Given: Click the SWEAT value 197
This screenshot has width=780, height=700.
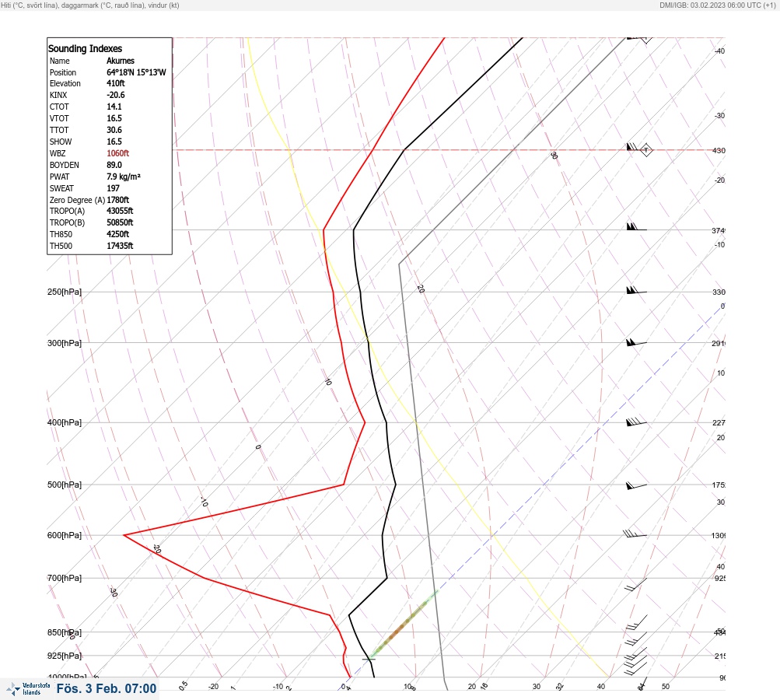Looking at the screenshot, I should [x=113, y=188].
